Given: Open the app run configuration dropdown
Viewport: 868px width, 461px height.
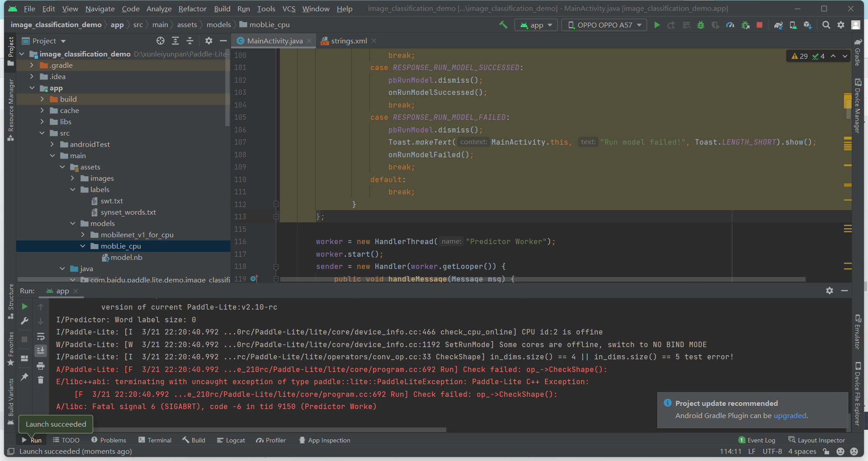Looking at the screenshot, I should (x=536, y=25).
